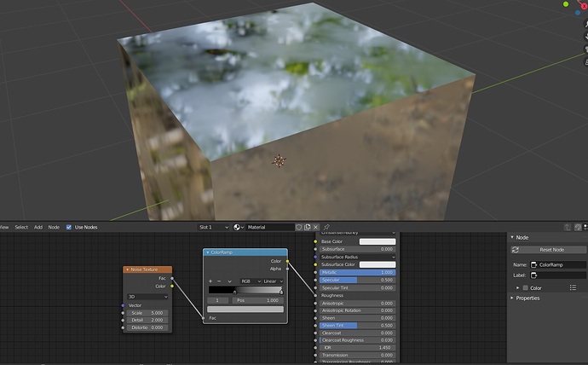
Task: Open the Select menu in node editor
Action: tap(21, 228)
